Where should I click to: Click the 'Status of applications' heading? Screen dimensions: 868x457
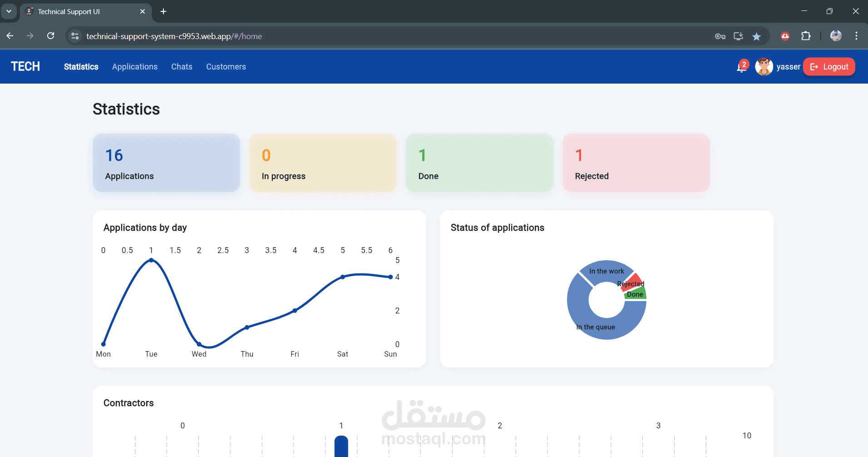pyautogui.click(x=498, y=228)
